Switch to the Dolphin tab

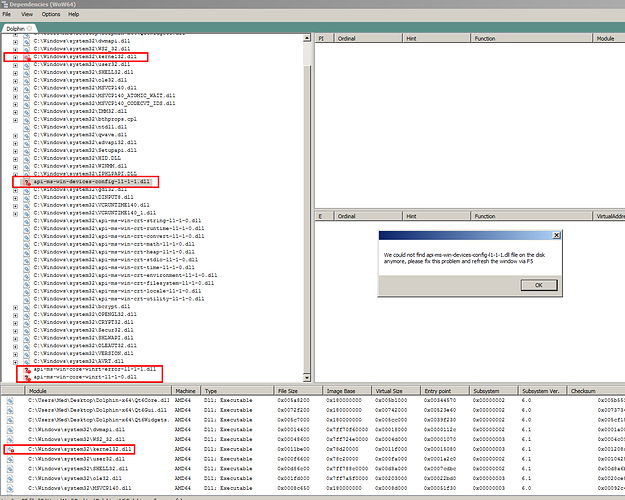click(16, 29)
